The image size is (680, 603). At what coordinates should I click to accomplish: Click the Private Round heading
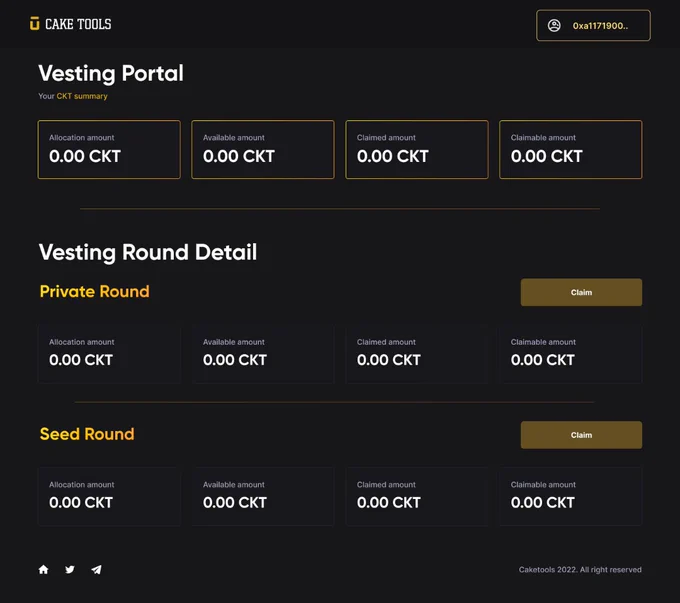pos(95,292)
